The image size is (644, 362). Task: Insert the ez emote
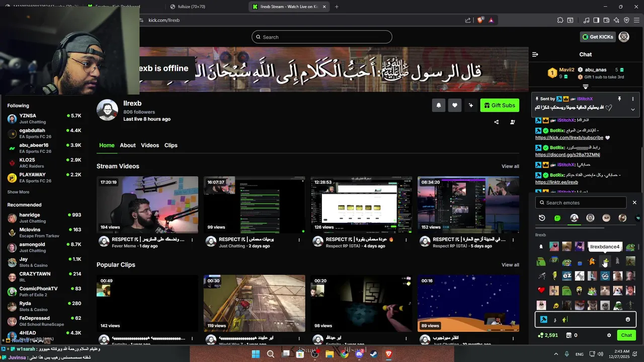pyautogui.click(x=567, y=276)
